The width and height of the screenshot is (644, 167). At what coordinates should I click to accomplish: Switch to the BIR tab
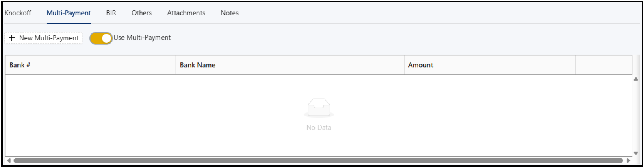click(x=111, y=13)
